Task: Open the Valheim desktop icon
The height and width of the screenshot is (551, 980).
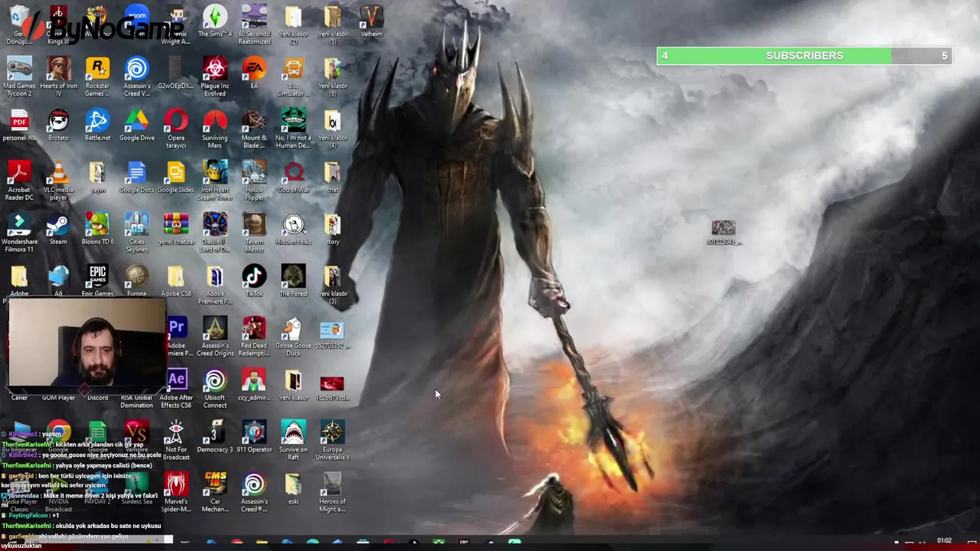Action: (371, 21)
